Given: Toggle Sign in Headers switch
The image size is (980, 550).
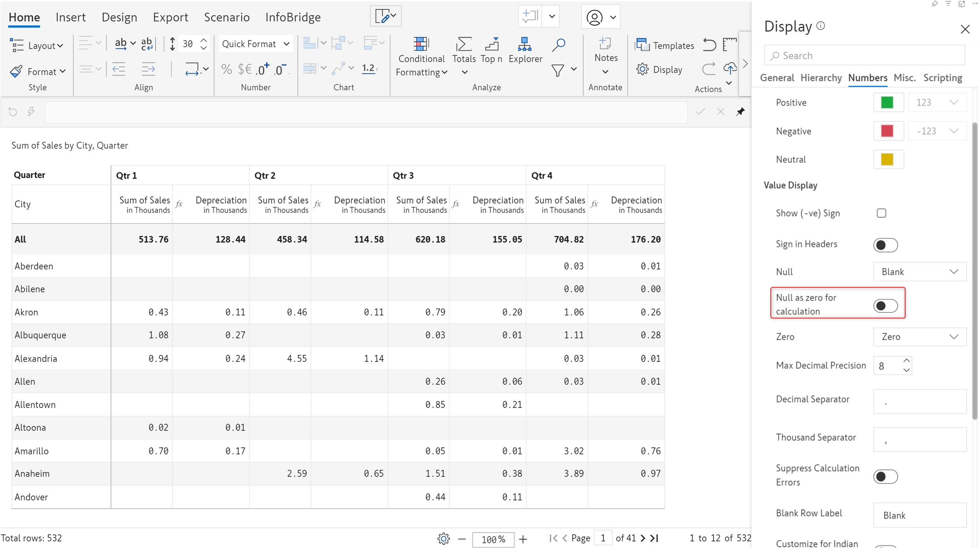Looking at the screenshot, I should click(885, 245).
